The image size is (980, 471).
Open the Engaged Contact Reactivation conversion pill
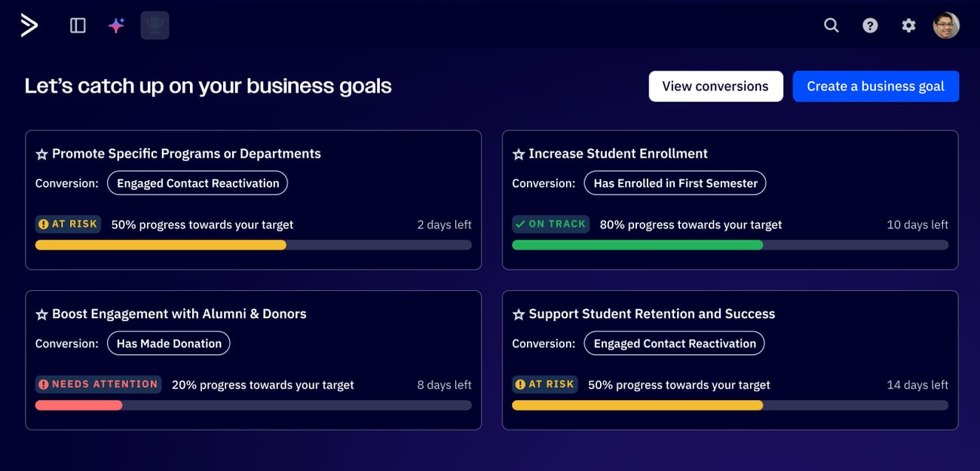pyautogui.click(x=197, y=182)
